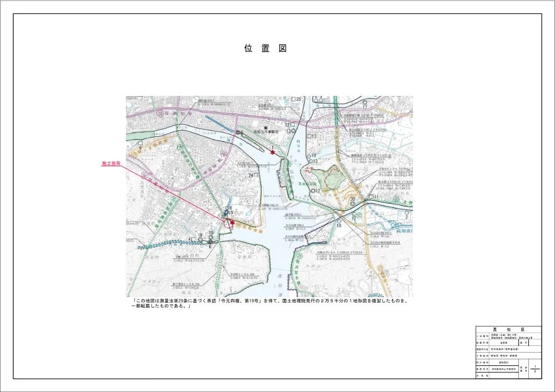Click the green Godaisan park area
555x392 pixels.
[x=329, y=179]
